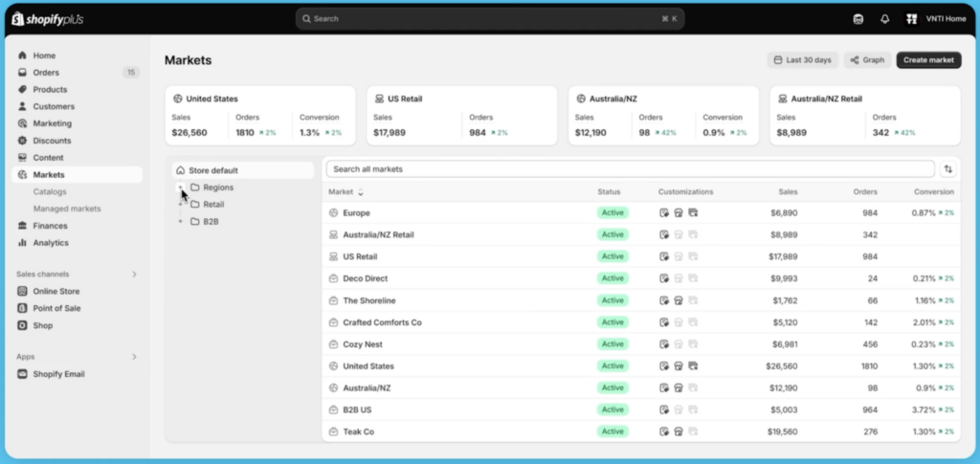Open Catalogs under Markets
The height and width of the screenshot is (464, 980).
[x=50, y=191]
